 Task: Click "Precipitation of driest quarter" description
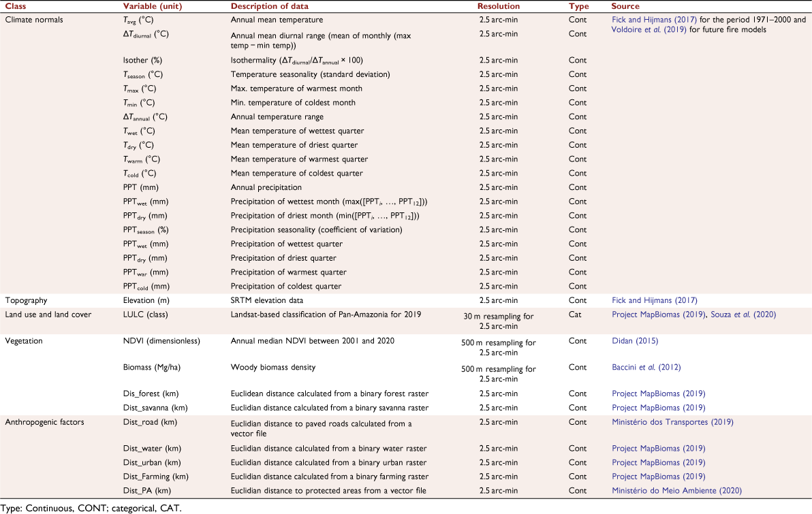click(x=284, y=258)
